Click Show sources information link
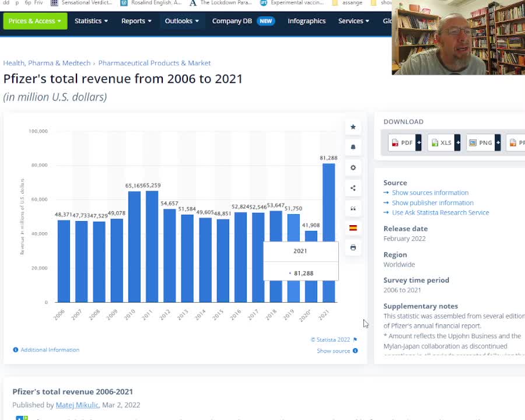 click(430, 192)
